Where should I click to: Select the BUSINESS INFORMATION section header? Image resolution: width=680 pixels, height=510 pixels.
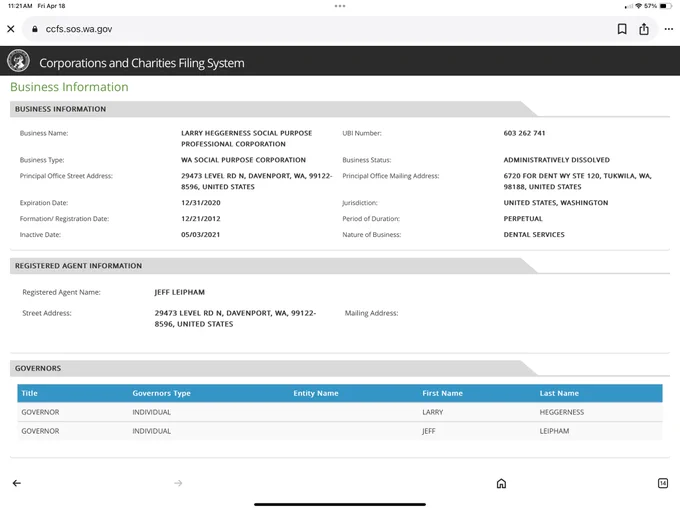[x=60, y=109]
